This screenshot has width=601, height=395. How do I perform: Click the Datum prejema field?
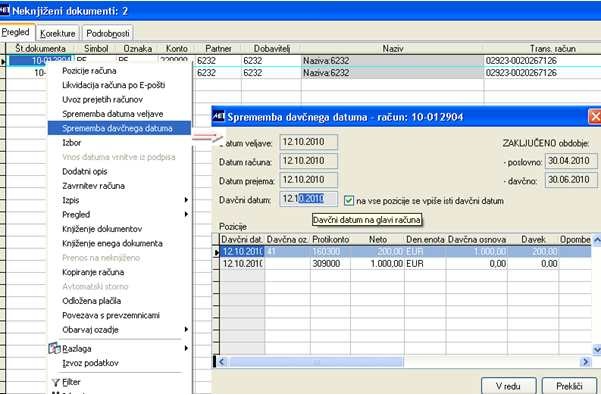(309, 180)
